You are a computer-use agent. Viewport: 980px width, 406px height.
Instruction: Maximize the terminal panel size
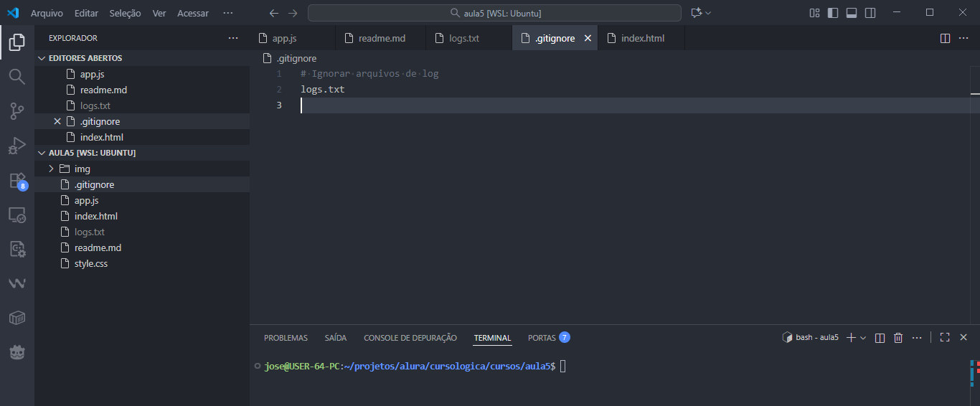(945, 338)
